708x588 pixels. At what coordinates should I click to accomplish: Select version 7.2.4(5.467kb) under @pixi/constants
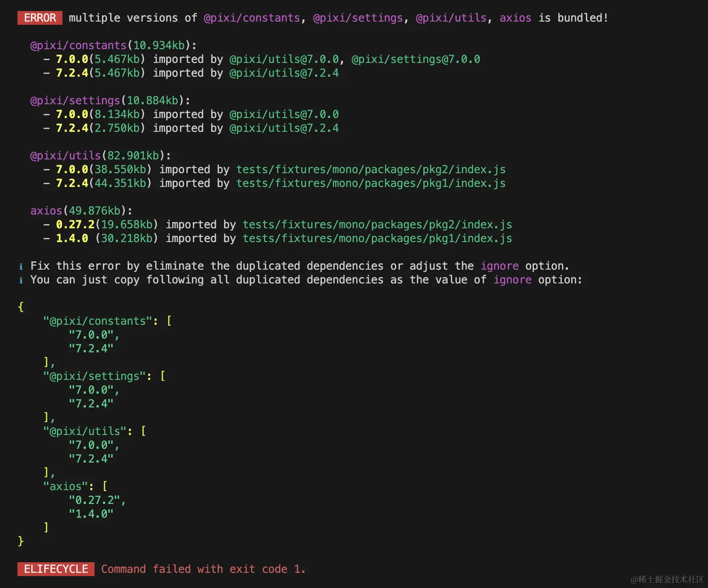(101, 73)
